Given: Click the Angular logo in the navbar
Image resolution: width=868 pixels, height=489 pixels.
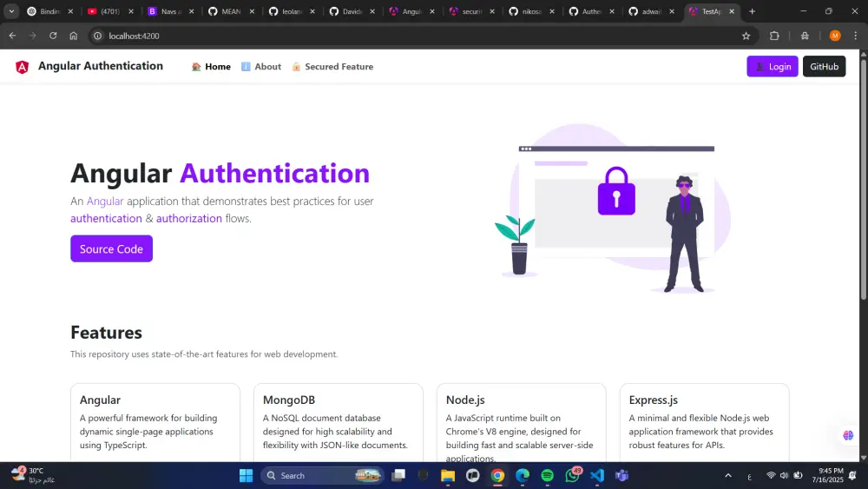Looking at the screenshot, I should [x=23, y=67].
